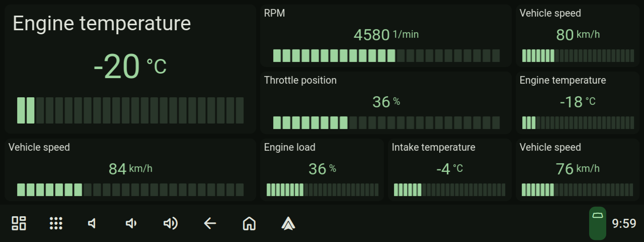Open the dashboard layout icon in bottom bar
This screenshot has width=644, height=242.
pos(19,223)
